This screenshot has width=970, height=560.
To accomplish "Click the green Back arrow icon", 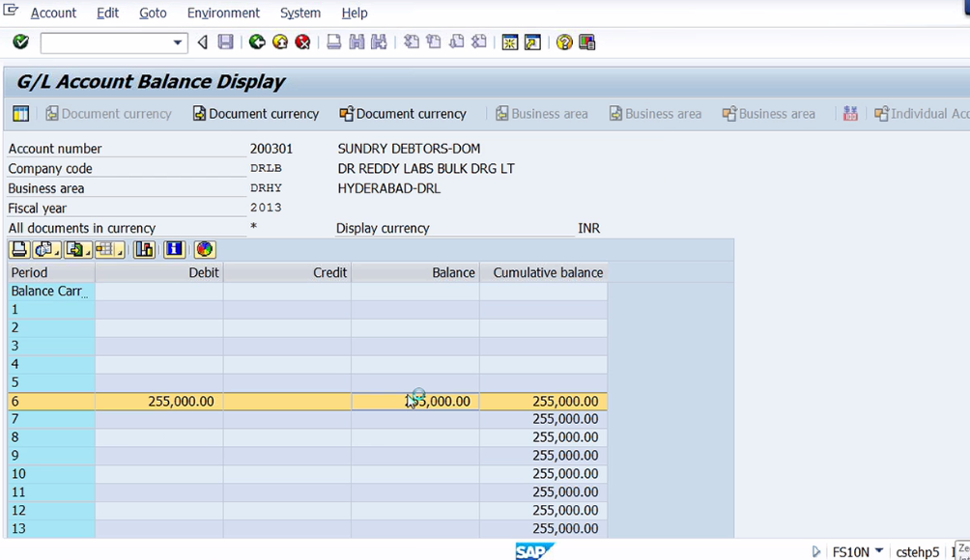I will click(x=257, y=42).
